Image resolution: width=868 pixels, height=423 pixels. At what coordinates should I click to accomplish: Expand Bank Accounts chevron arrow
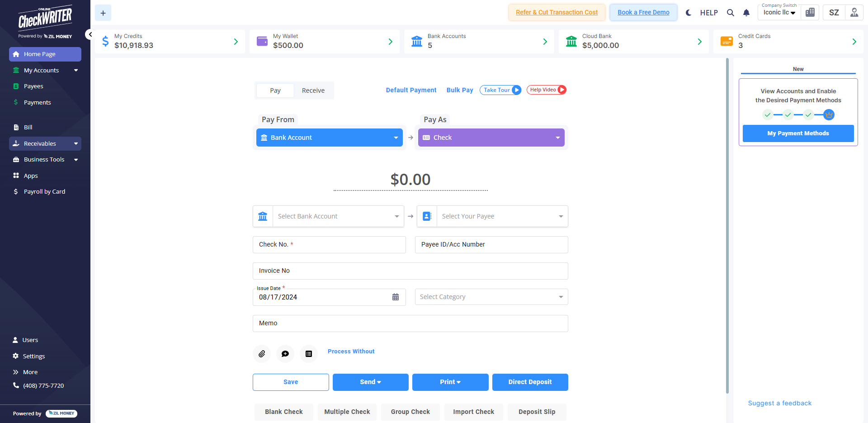pos(545,42)
